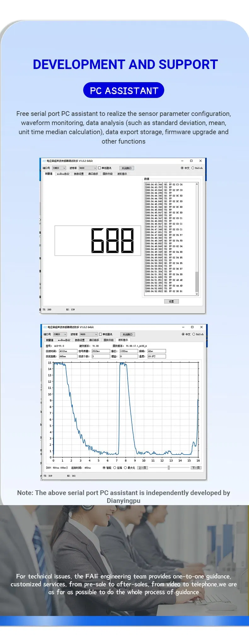This screenshot has width=249, height=644.
Task: Switch to modbus协议 tab in the 688 reading window
Action: tap(63, 174)
